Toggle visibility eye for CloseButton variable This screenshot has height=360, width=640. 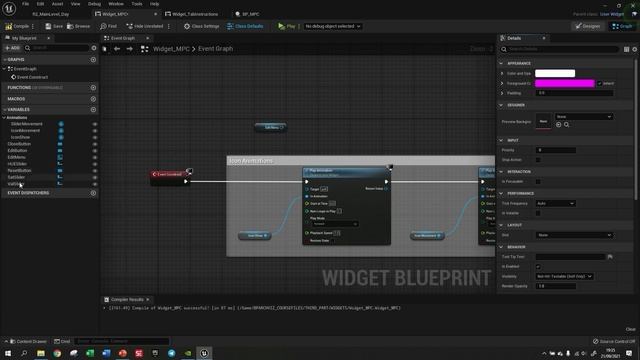point(94,144)
